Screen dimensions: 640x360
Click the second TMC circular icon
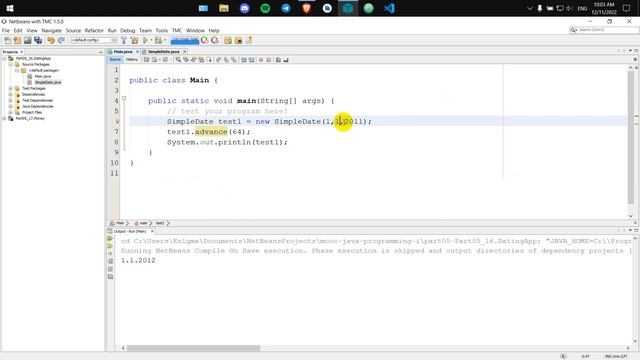[x=215, y=40]
